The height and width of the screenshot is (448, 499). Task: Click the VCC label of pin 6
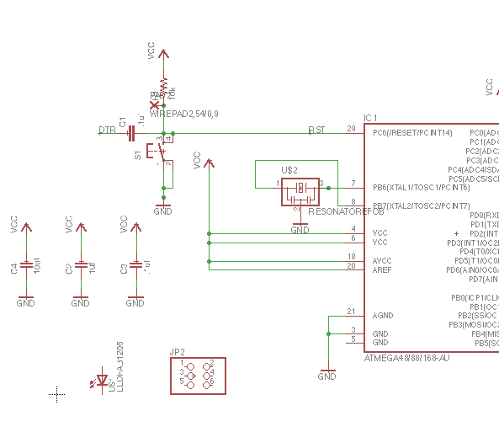pos(380,243)
